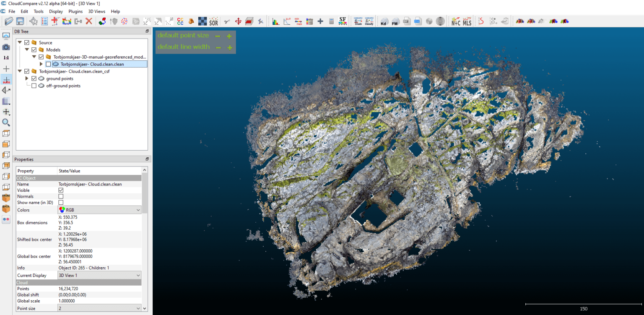644x315 pixels.
Task: Open the SOR filter tool
Action: click(213, 21)
